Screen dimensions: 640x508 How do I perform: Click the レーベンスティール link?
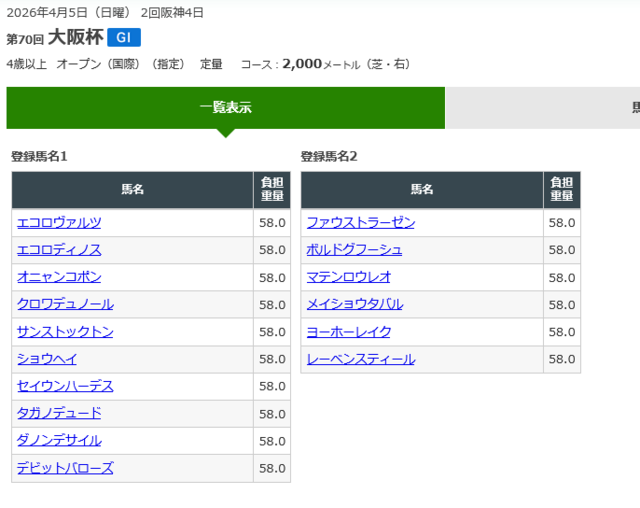point(360,359)
